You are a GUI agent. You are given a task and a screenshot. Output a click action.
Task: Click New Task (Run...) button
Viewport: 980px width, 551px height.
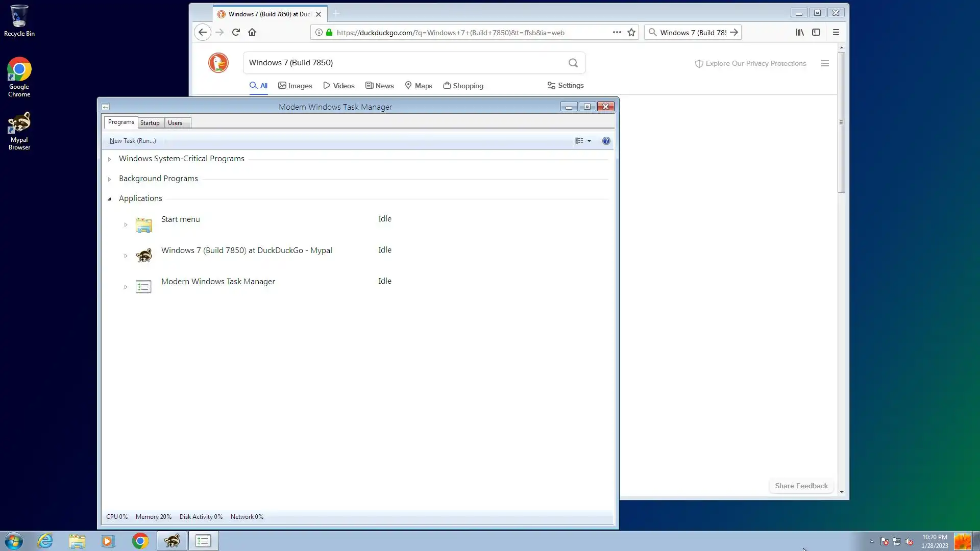pos(133,141)
